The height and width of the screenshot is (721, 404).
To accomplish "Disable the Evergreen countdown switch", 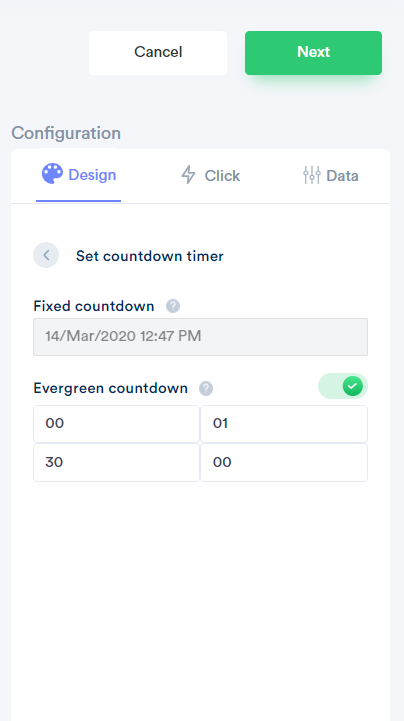I will 343,386.
